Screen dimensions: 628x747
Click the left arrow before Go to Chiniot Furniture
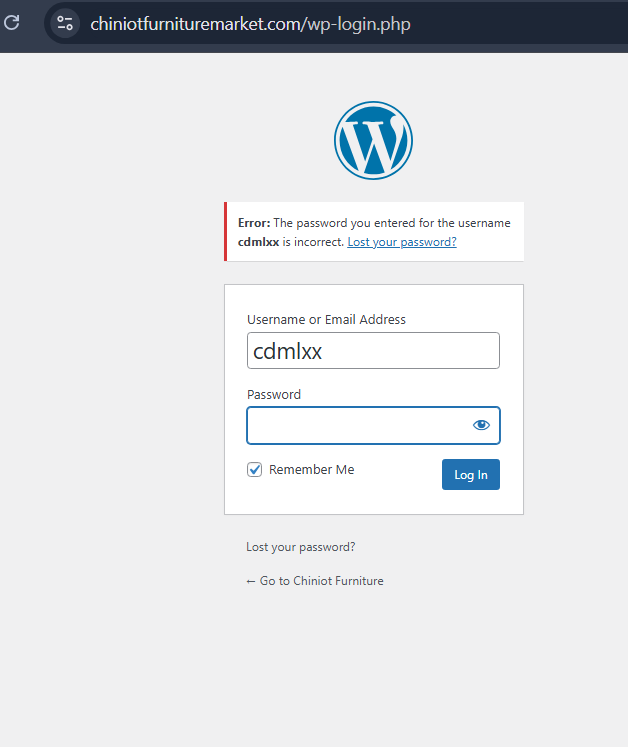click(251, 582)
